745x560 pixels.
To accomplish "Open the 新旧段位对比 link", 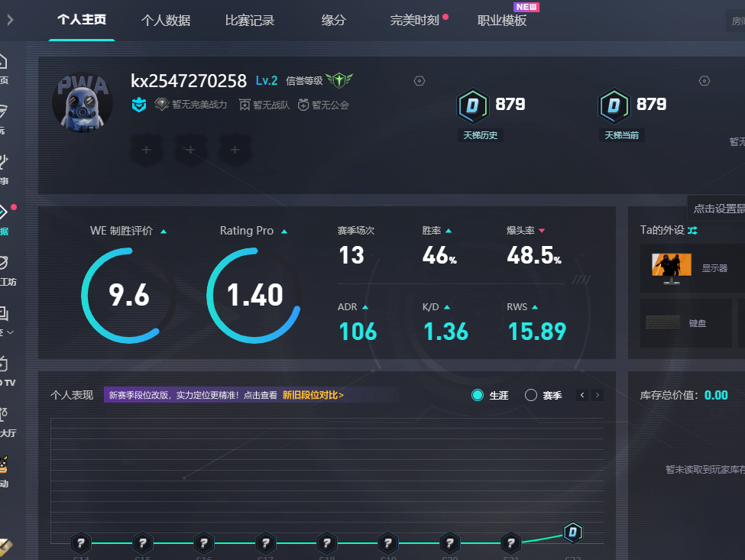I will (x=313, y=395).
